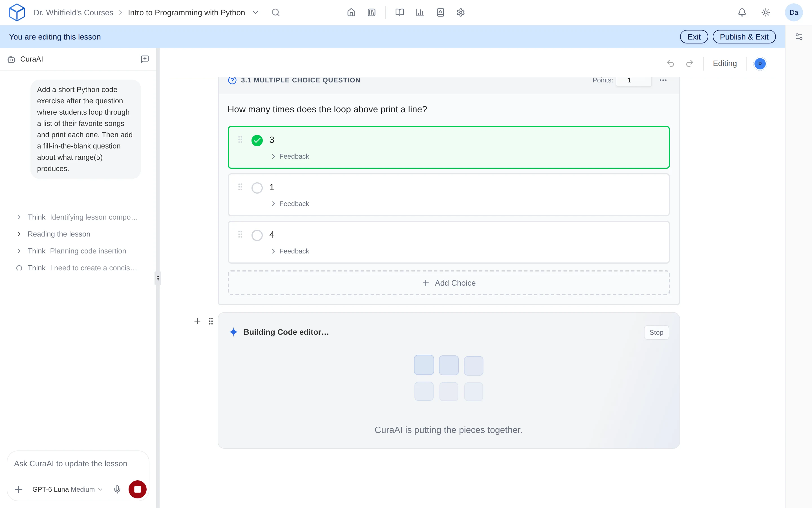Click the answer text 4
The width and height of the screenshot is (812, 508).
pos(272,235)
